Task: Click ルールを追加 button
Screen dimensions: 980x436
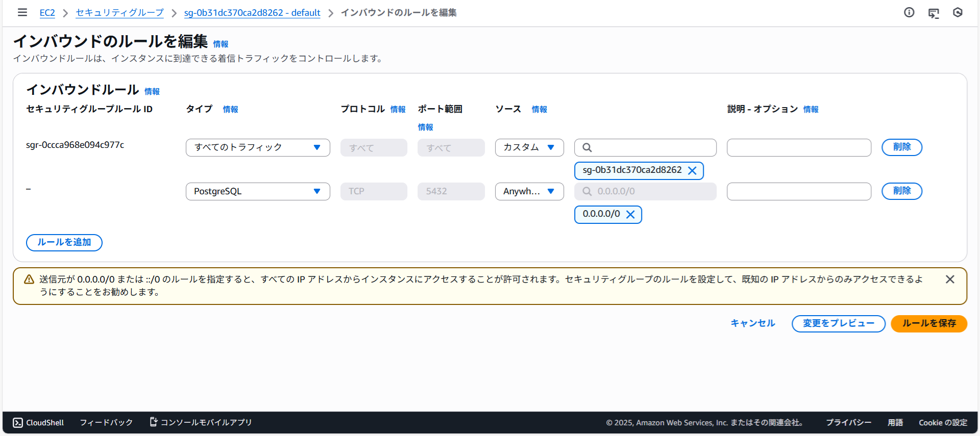Action: point(64,242)
